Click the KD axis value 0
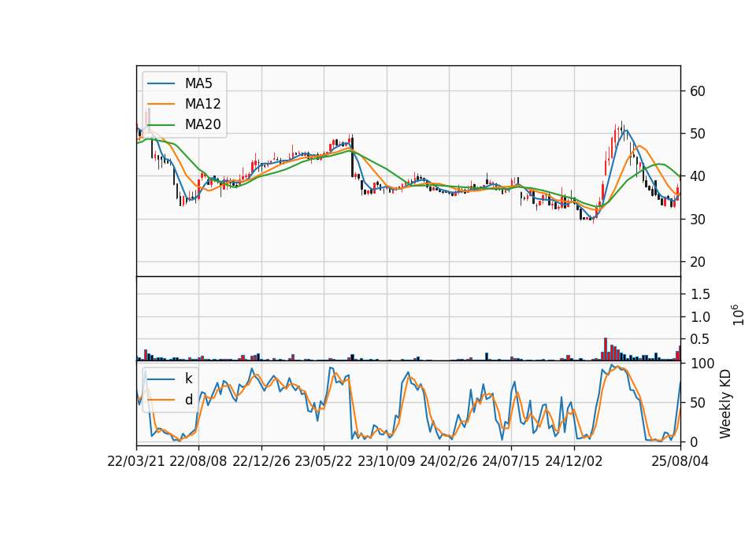 click(x=694, y=441)
